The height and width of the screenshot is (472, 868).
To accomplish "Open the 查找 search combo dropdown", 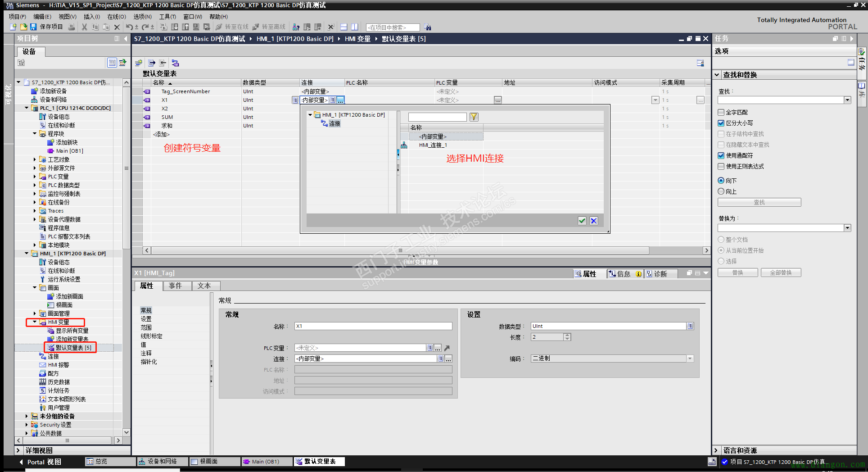I will [x=848, y=100].
